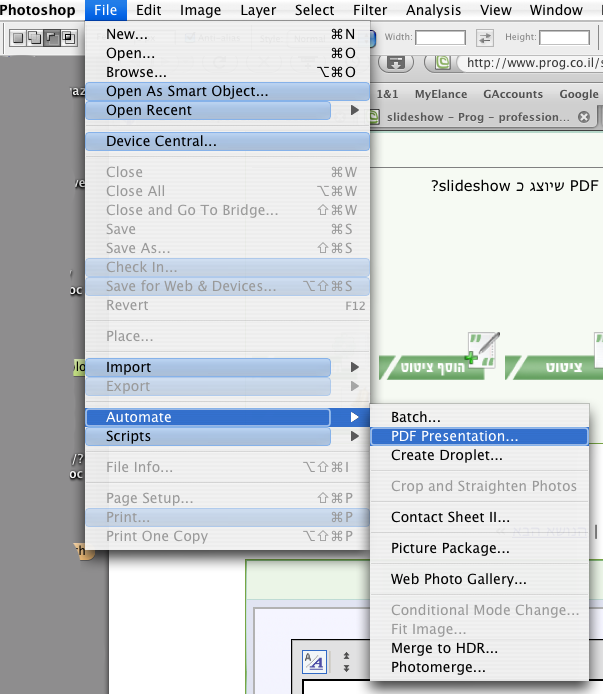Expand the Import submenu arrow

tap(355, 367)
